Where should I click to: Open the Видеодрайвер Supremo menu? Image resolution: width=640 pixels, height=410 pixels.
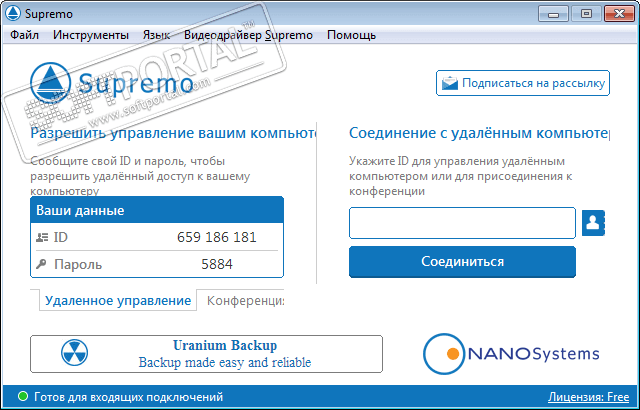pos(248,35)
